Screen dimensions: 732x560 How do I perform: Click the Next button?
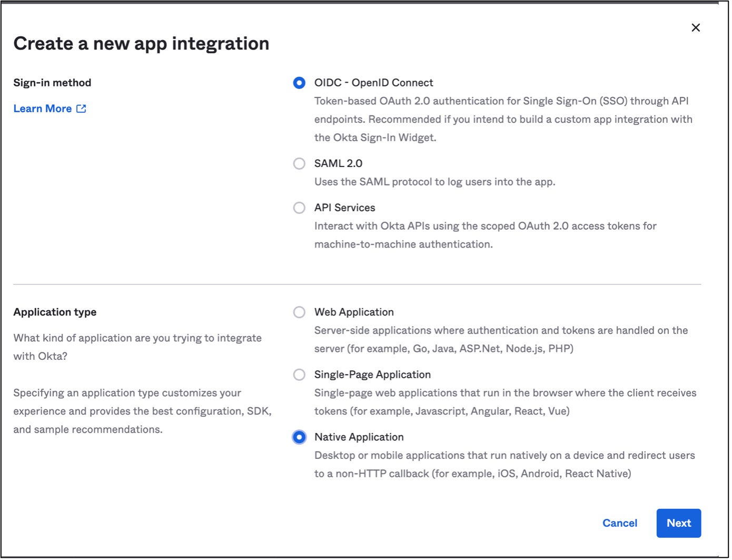click(678, 523)
